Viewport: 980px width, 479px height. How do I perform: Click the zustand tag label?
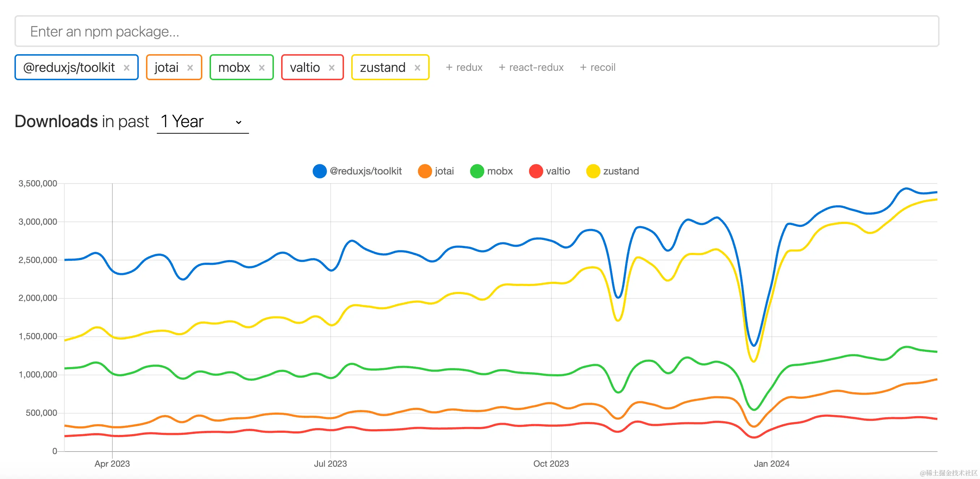pos(382,68)
